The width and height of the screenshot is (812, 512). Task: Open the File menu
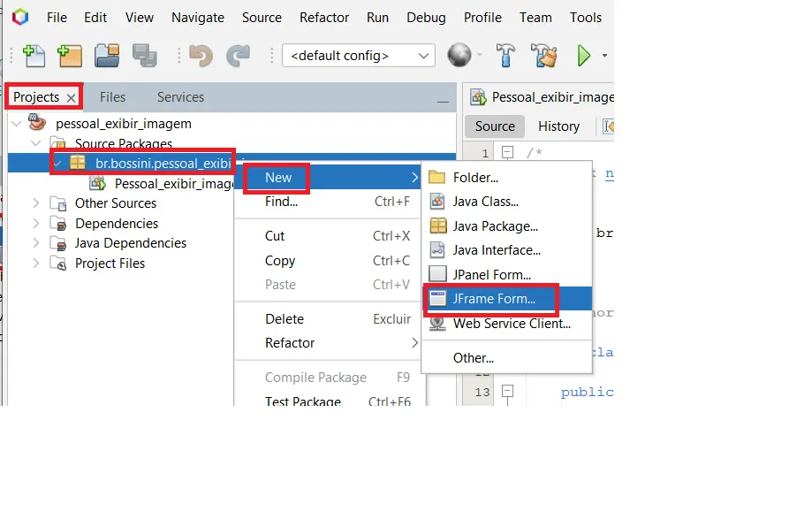(x=57, y=18)
